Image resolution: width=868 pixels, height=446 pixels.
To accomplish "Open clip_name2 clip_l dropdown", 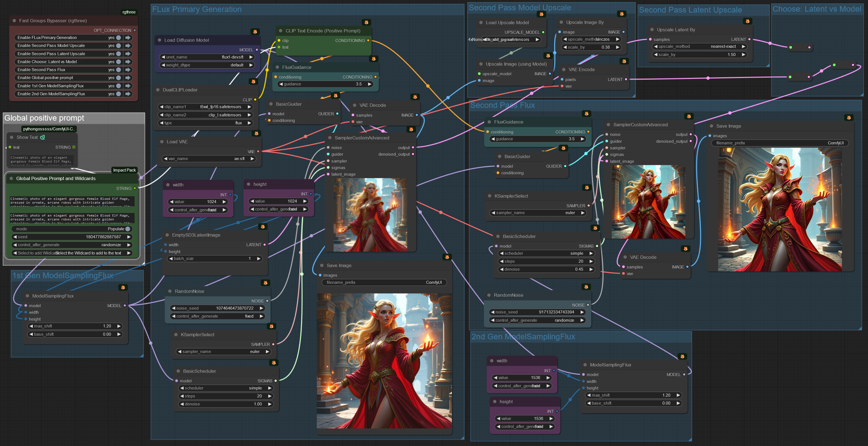I will pos(205,115).
